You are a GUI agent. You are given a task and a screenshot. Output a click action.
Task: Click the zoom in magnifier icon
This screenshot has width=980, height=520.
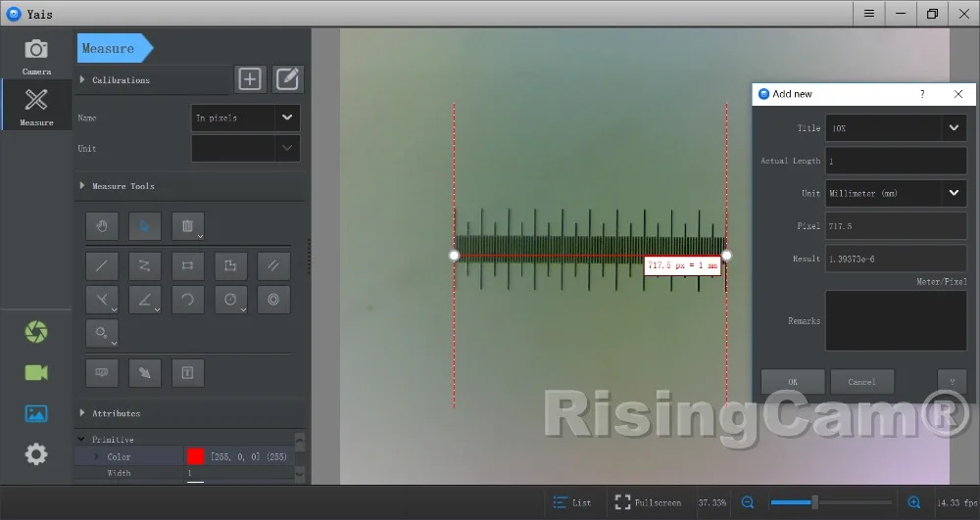tap(913, 502)
